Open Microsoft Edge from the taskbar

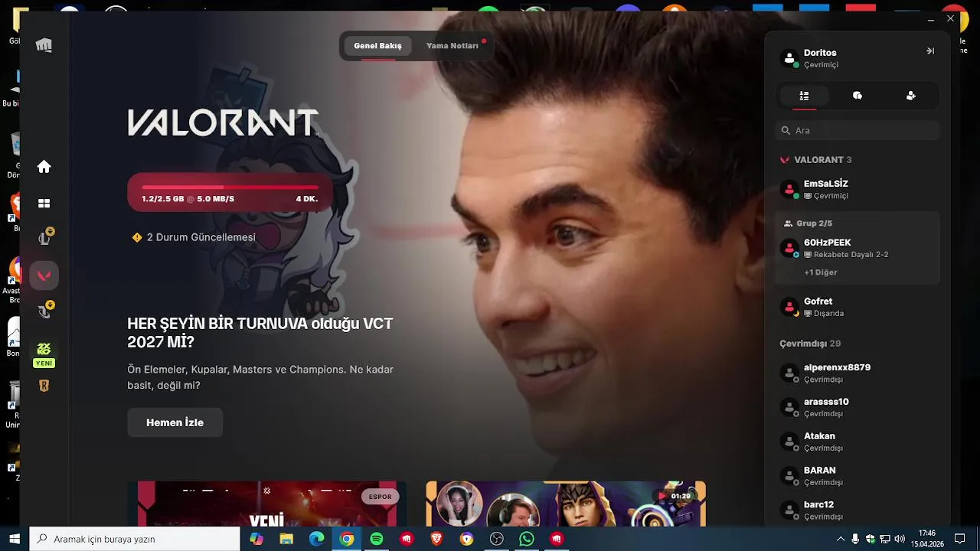tap(316, 539)
